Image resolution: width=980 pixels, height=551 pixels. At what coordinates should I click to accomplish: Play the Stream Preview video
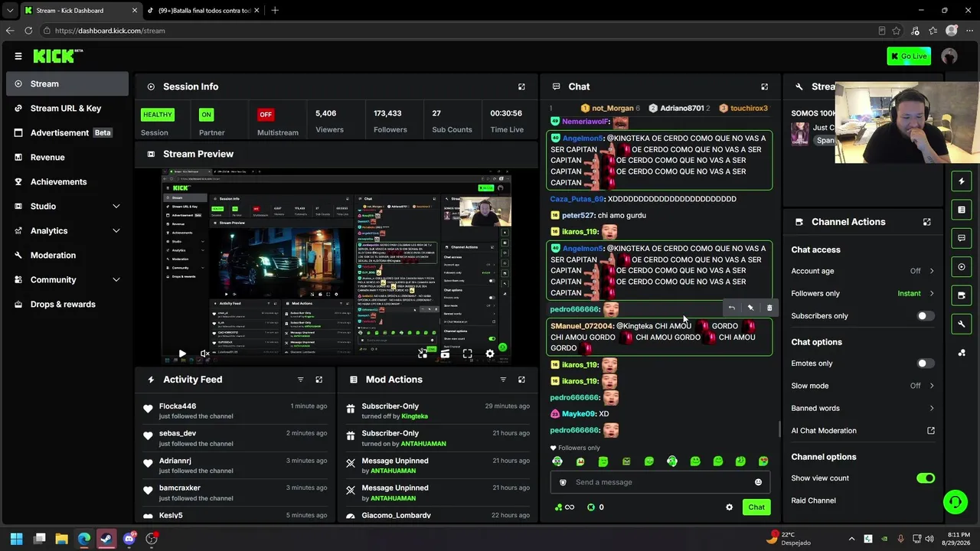(182, 354)
